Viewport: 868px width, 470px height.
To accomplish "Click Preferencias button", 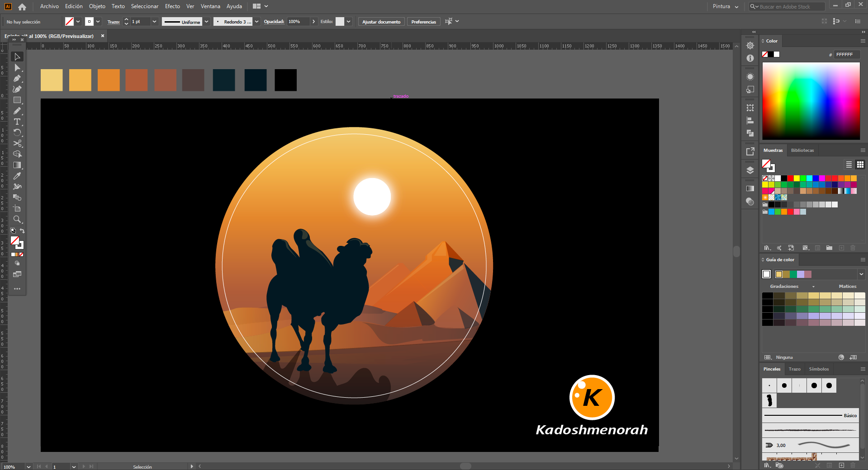I will 424,22.
